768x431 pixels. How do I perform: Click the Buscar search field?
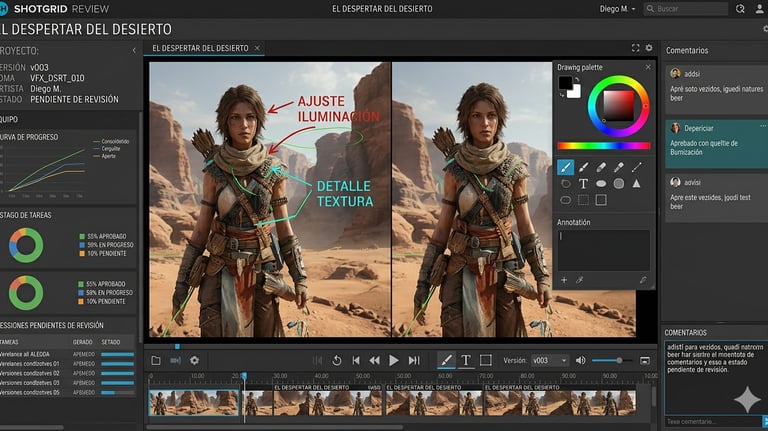point(687,9)
